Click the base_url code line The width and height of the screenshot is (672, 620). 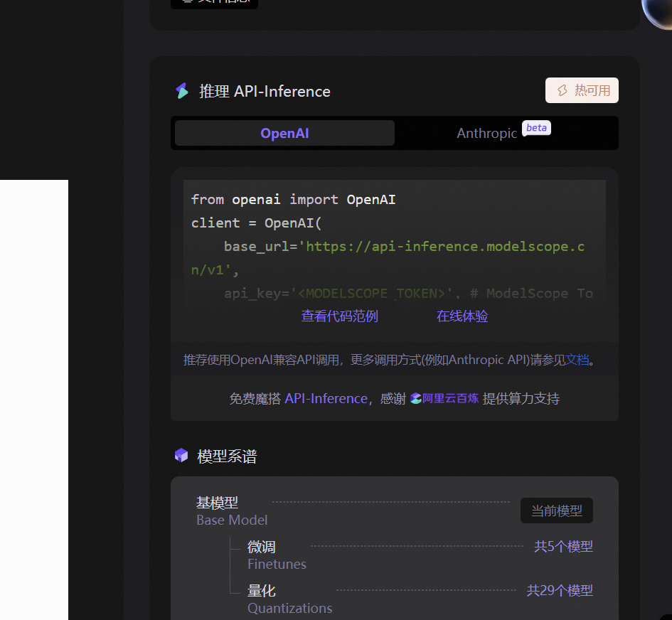(388, 258)
